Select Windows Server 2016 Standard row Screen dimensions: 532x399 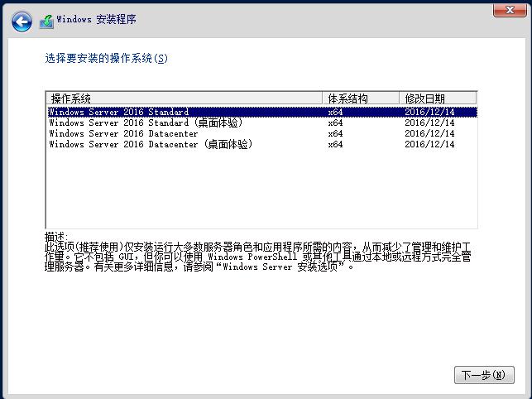point(262,112)
